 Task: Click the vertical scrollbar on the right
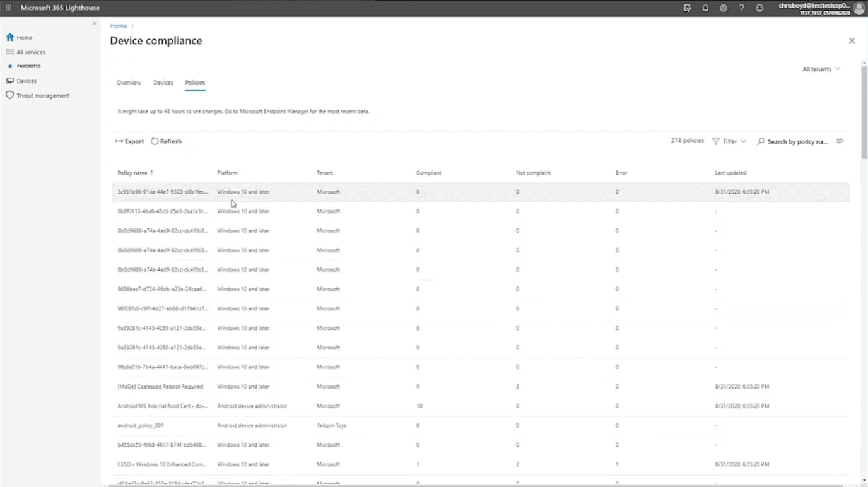[x=864, y=114]
